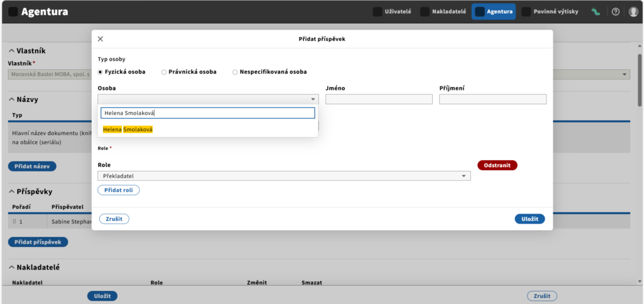This screenshot has width=644, height=304.
Task: Click the Agentura logo icon in header
Action: pos(13,12)
